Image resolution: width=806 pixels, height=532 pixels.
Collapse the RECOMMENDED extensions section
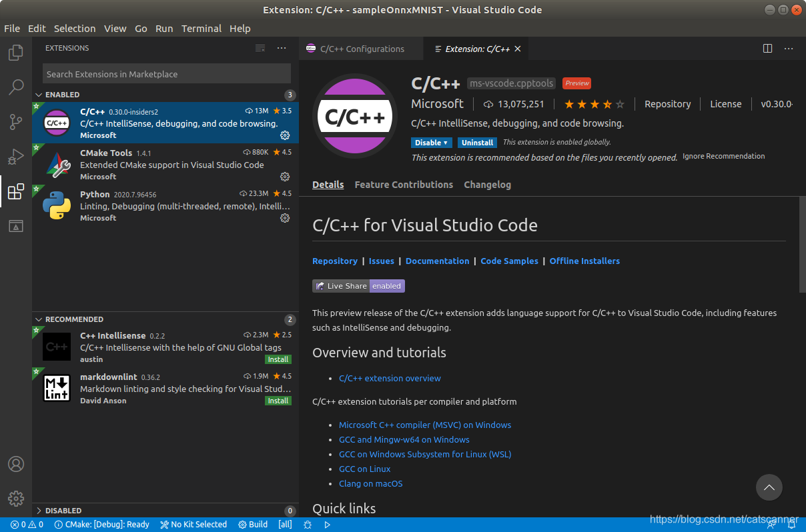(x=165, y=319)
